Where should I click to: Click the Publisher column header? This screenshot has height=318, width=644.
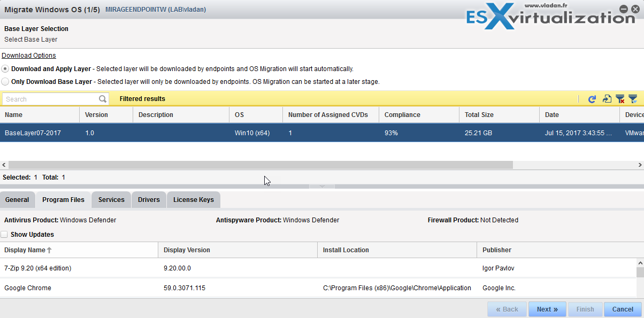[556, 250]
